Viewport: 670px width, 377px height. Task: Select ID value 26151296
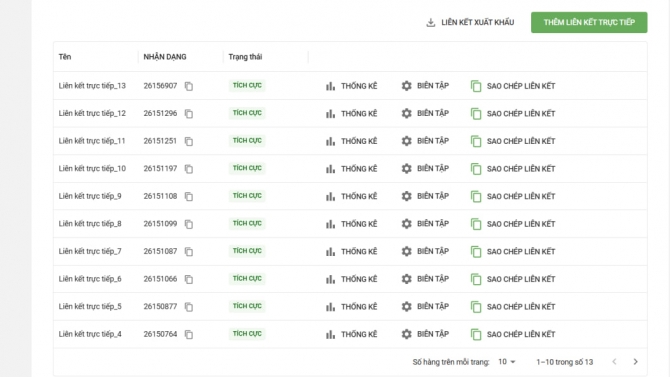(160, 113)
